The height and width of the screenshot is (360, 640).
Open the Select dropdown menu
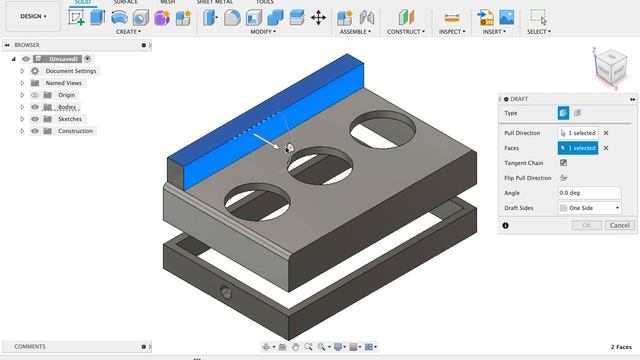539,31
